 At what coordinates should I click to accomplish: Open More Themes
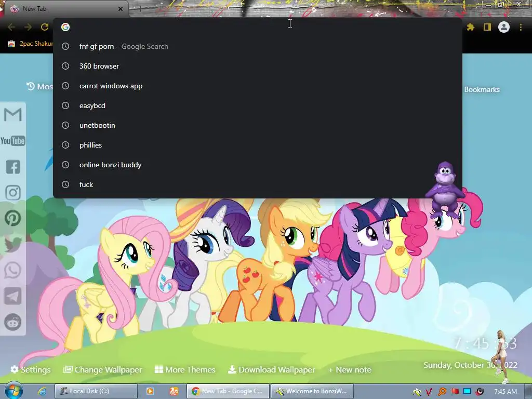click(x=185, y=369)
